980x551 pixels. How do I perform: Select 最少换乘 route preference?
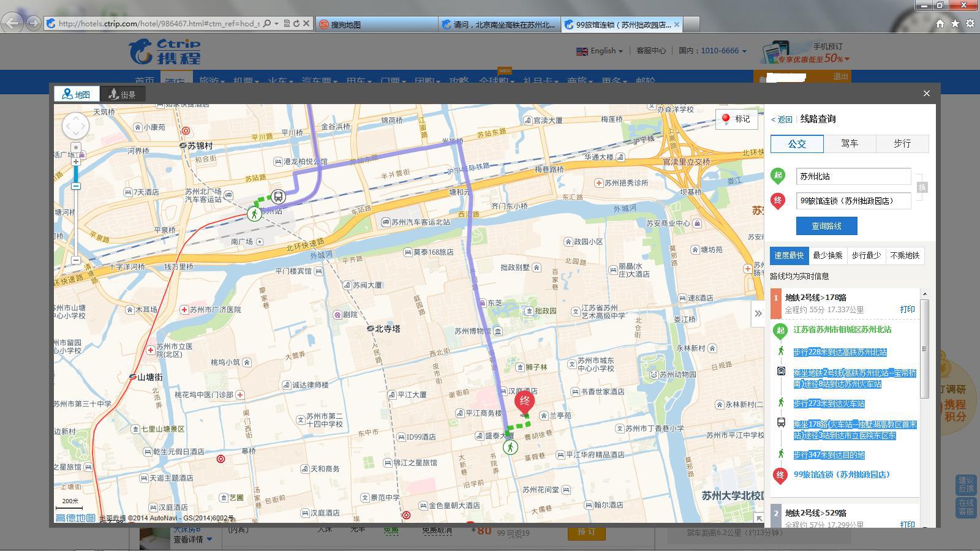[827, 255]
